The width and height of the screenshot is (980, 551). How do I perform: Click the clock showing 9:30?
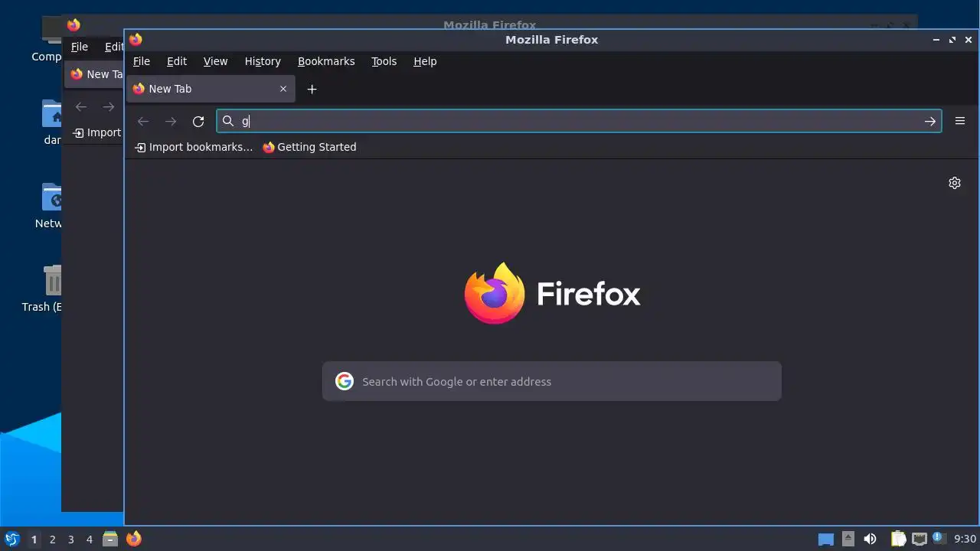pos(965,539)
